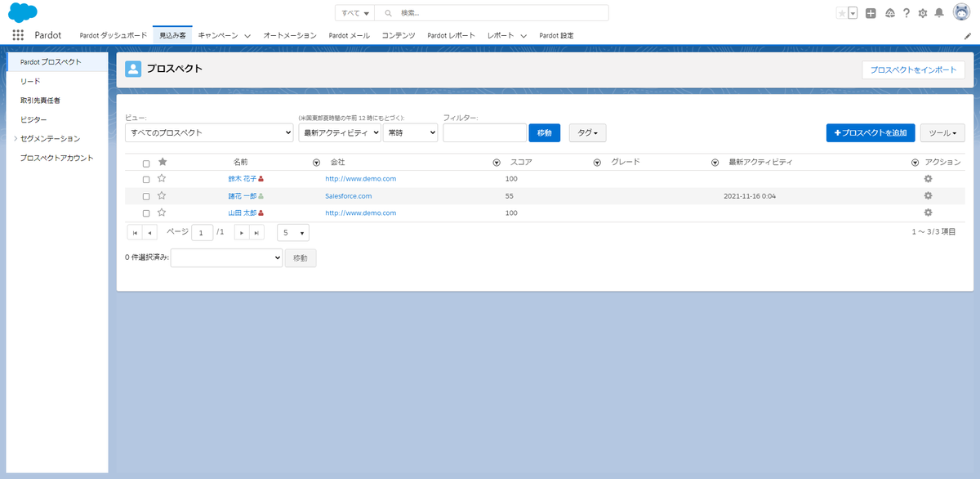Star the 鈴木 花子 prospect
This screenshot has width=980, height=479.
click(162, 178)
